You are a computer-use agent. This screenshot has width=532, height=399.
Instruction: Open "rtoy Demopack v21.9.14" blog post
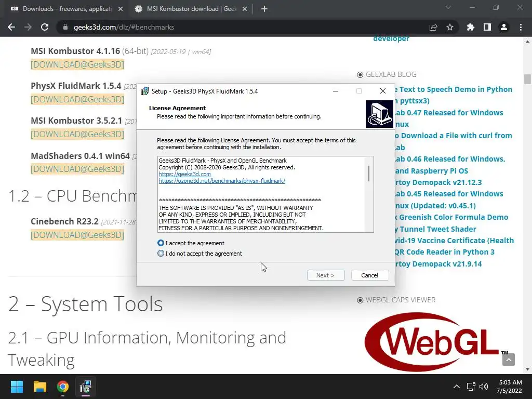click(x=438, y=264)
